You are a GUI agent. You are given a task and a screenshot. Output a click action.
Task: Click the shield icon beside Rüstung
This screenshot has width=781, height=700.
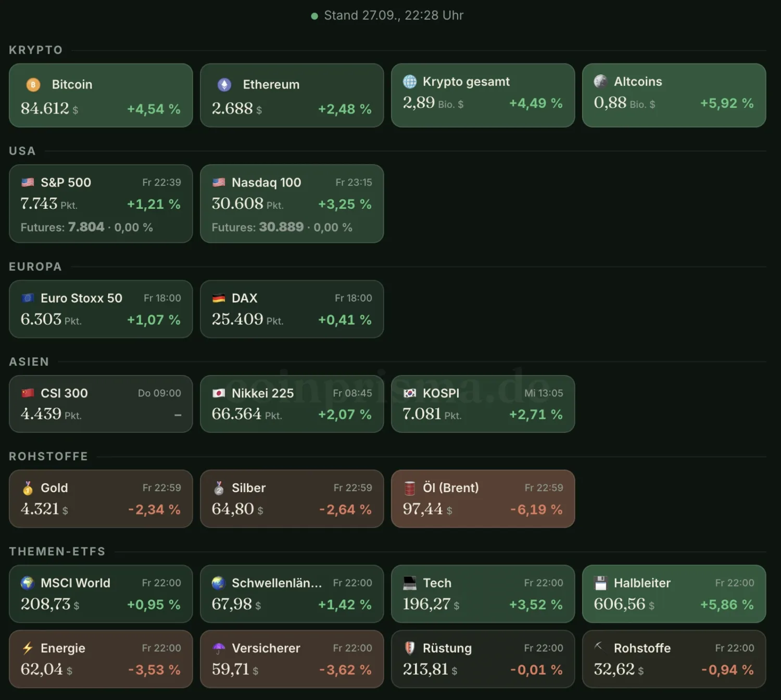pos(410,648)
